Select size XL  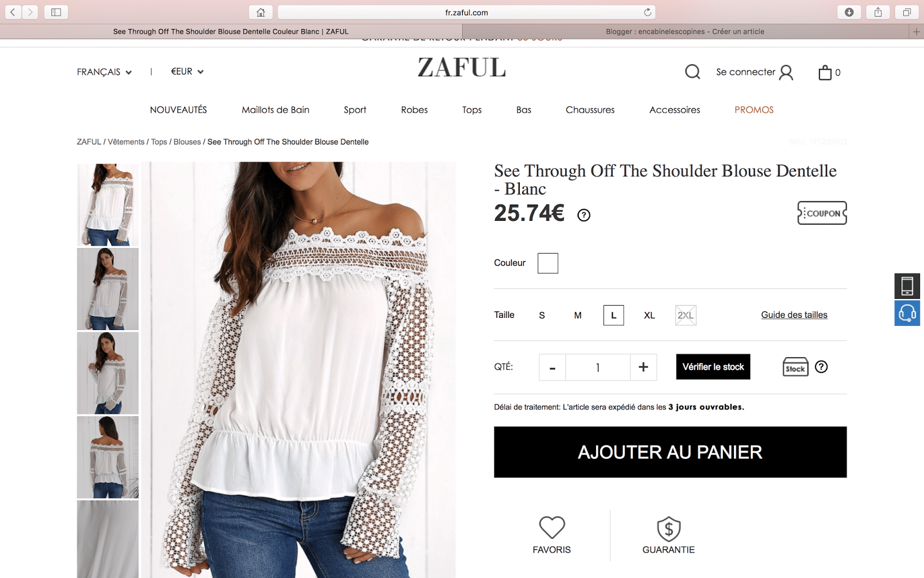[x=649, y=315]
